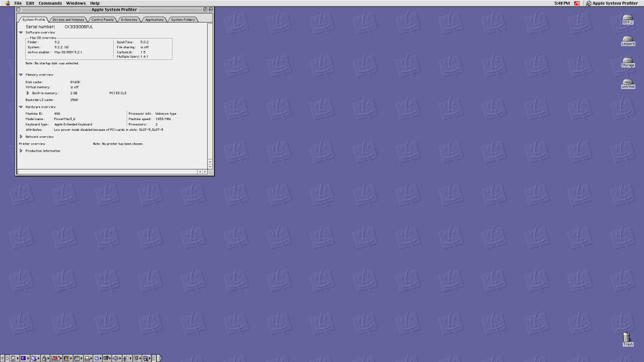
Task: Click the monitor color depth control strip module
Action: [x=67, y=358]
